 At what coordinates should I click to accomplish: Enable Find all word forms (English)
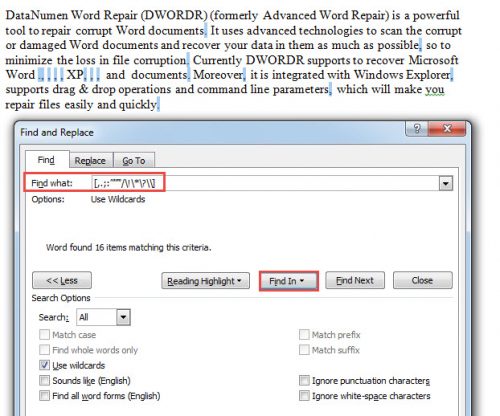point(44,396)
